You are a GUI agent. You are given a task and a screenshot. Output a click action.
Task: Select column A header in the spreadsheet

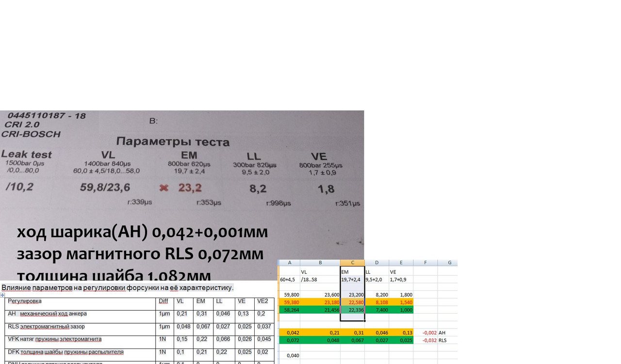[x=290, y=263]
